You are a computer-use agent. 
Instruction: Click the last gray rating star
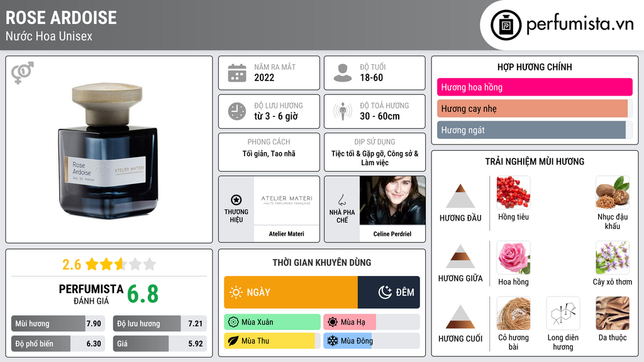tap(150, 264)
